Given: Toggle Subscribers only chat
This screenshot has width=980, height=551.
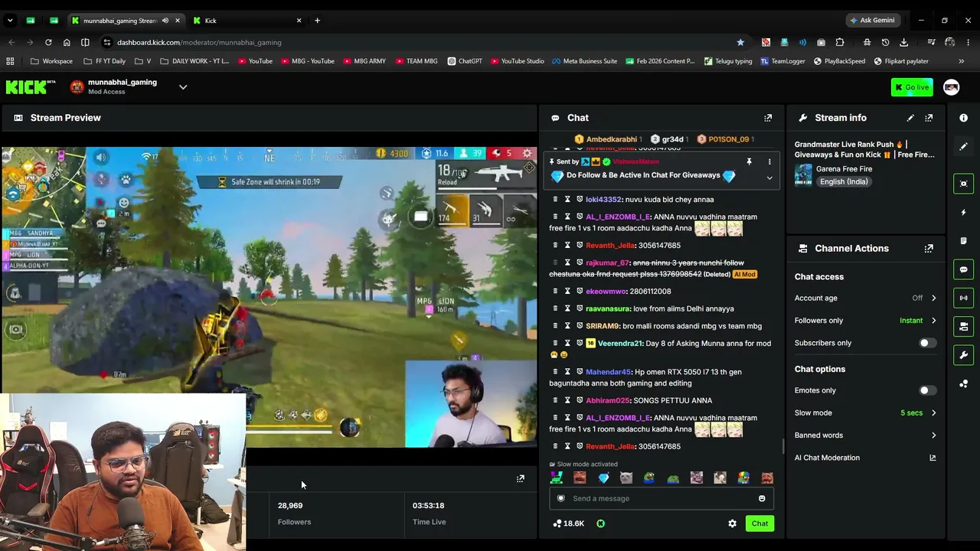Looking at the screenshot, I should 927,343.
